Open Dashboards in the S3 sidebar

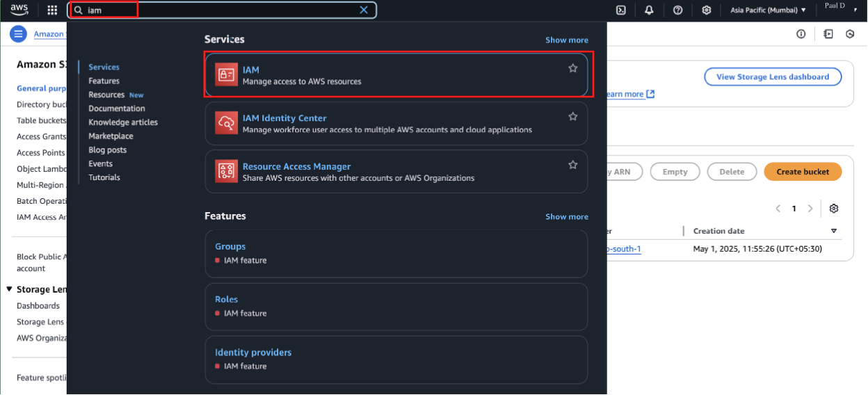click(x=38, y=306)
